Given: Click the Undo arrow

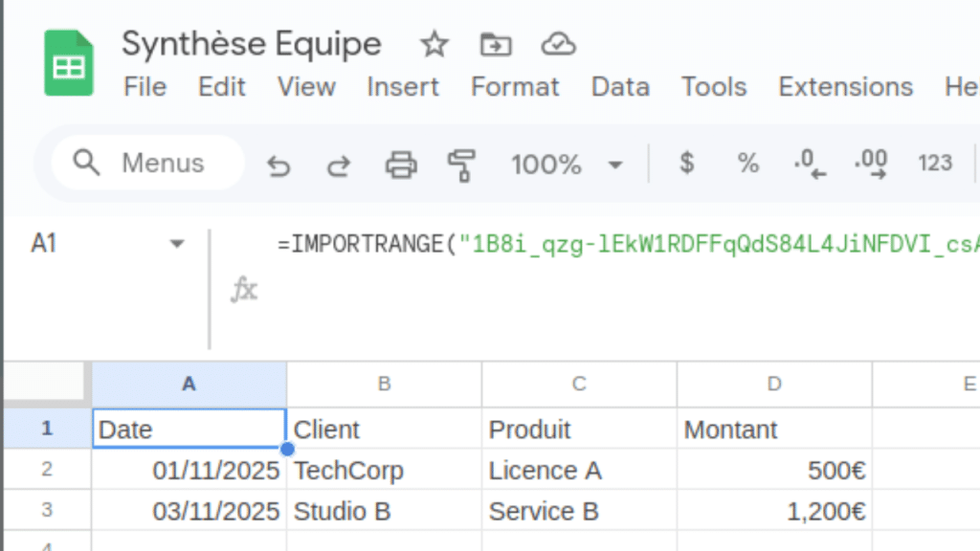Looking at the screenshot, I should 278,165.
